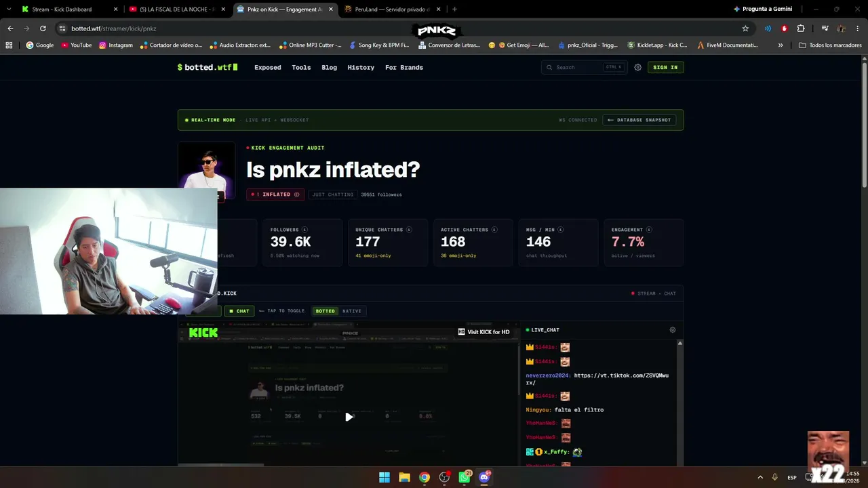Show hidden system tray icons

pyautogui.click(x=760, y=478)
